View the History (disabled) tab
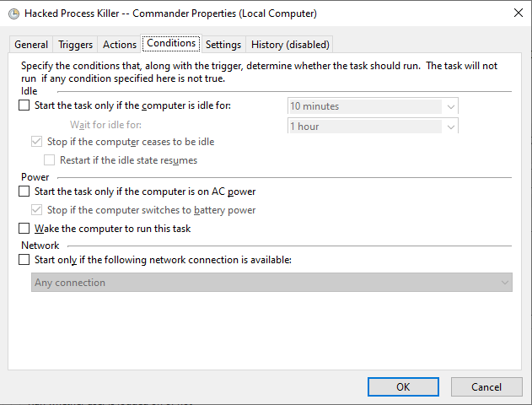The width and height of the screenshot is (532, 405). (290, 45)
